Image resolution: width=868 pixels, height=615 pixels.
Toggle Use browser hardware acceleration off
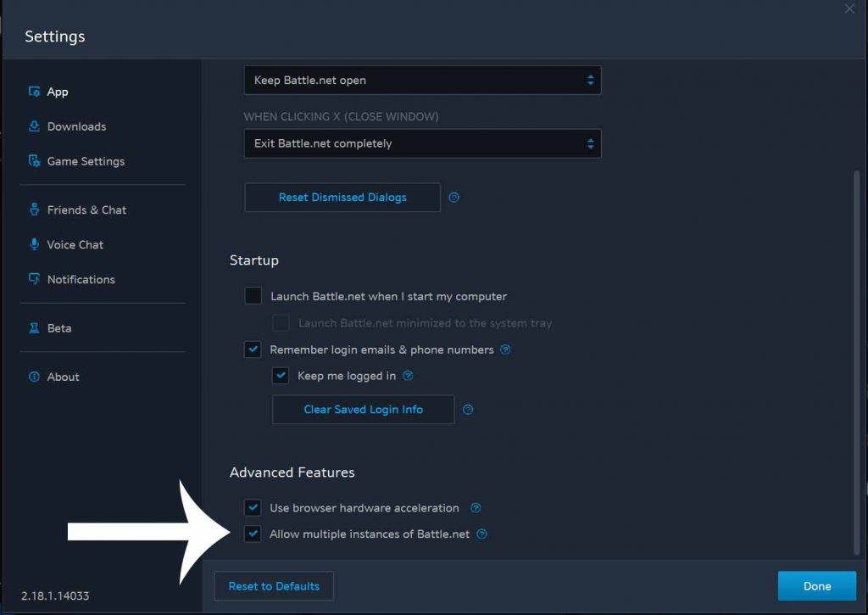click(x=253, y=507)
